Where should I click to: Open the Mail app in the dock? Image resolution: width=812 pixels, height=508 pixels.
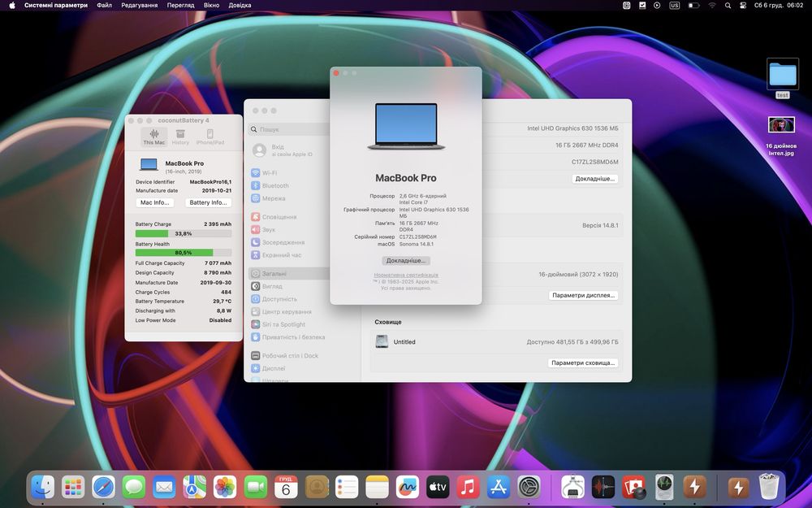click(x=164, y=487)
